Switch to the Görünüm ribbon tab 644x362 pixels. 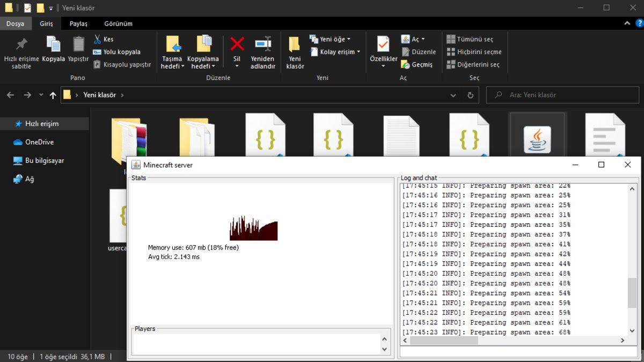coord(118,24)
